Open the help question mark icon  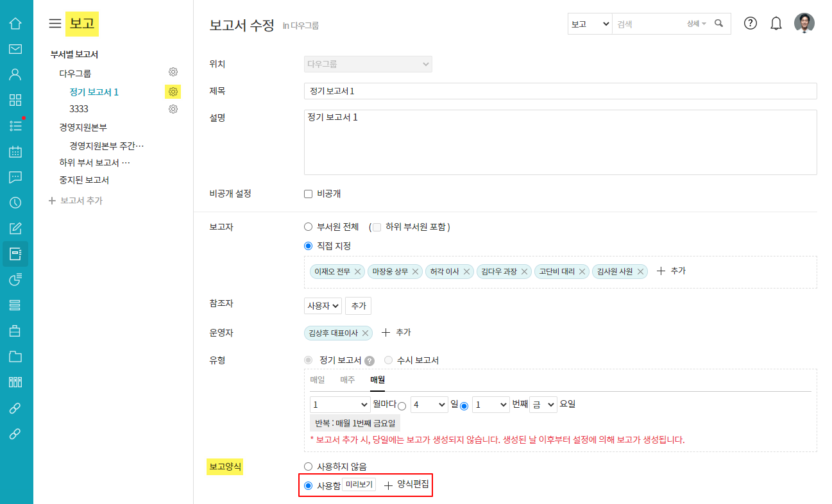tap(750, 24)
